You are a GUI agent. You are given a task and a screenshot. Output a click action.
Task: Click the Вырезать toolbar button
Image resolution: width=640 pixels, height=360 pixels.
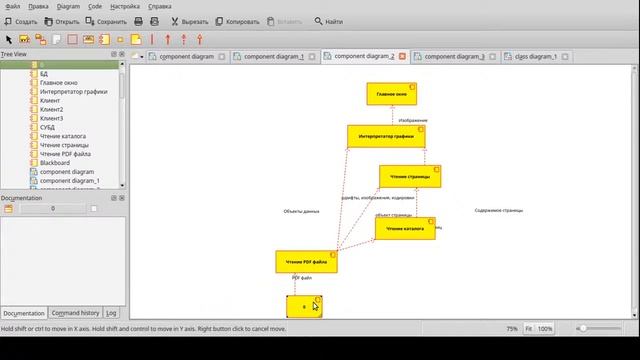tap(189, 22)
